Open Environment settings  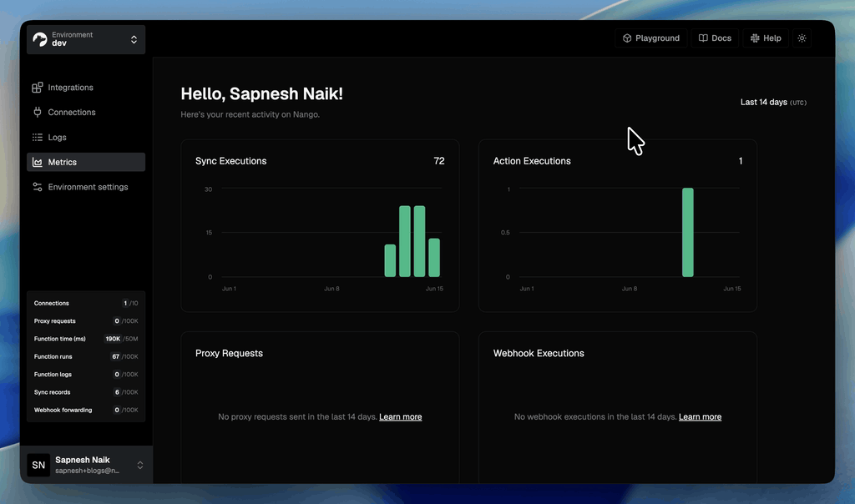point(86,187)
